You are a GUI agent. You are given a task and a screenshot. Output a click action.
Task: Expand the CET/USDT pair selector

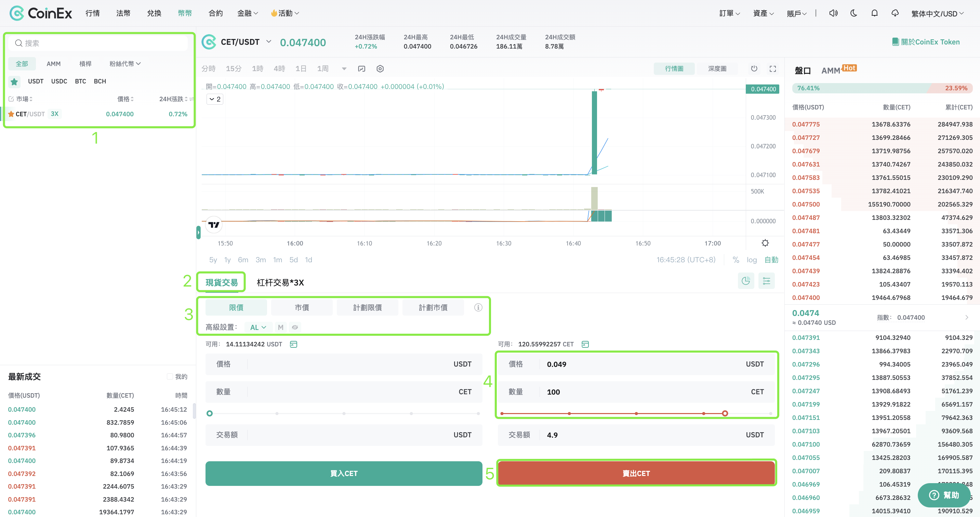[x=268, y=41]
